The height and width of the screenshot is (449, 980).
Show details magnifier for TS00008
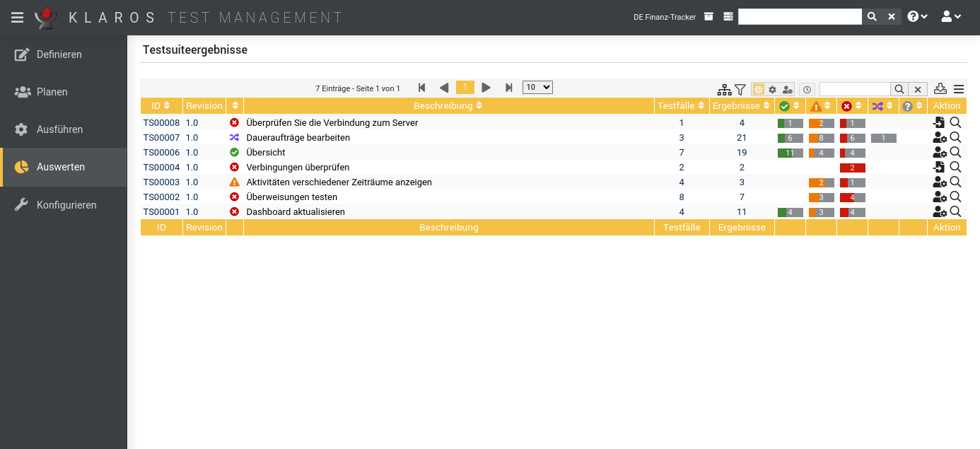(955, 122)
